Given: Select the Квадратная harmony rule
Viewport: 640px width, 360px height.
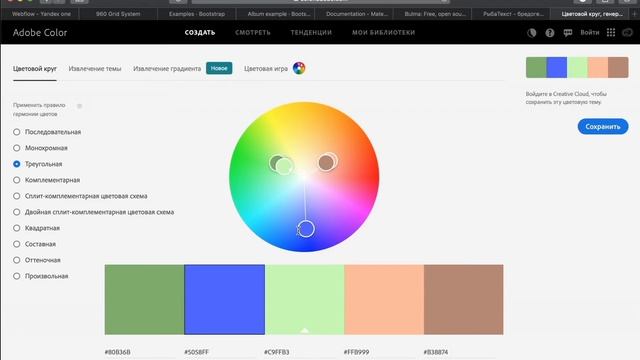Looking at the screenshot, I should [36, 228].
